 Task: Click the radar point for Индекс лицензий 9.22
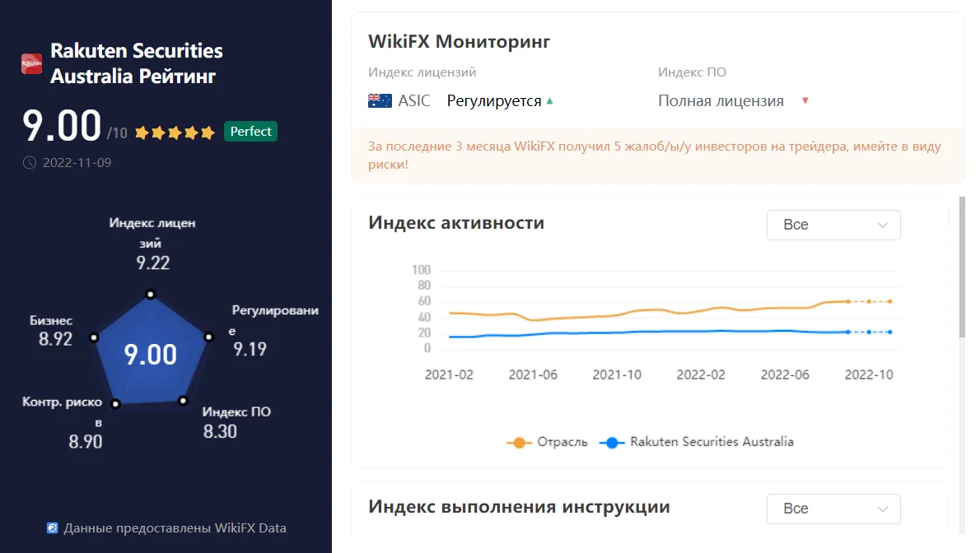[150, 294]
